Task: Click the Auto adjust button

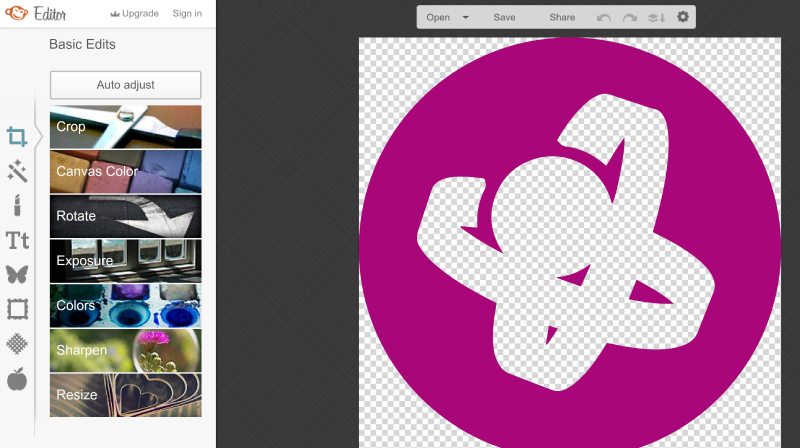Action: click(126, 85)
